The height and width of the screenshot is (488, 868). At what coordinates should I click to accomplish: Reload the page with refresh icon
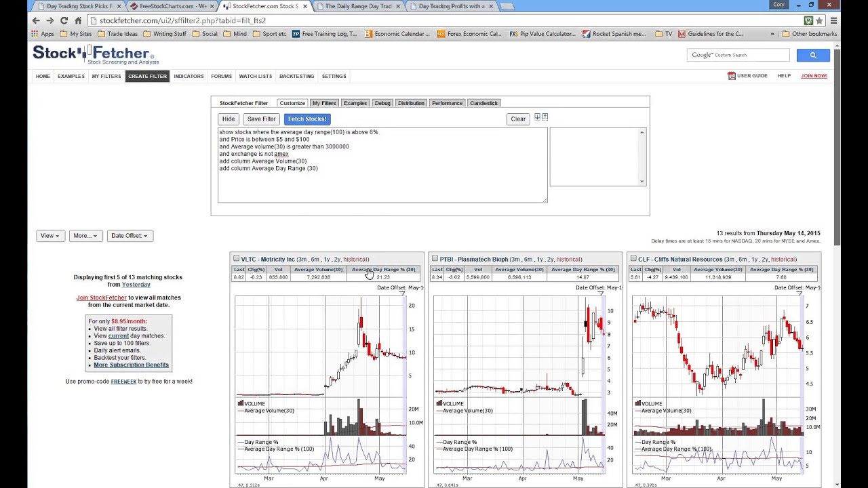64,20
